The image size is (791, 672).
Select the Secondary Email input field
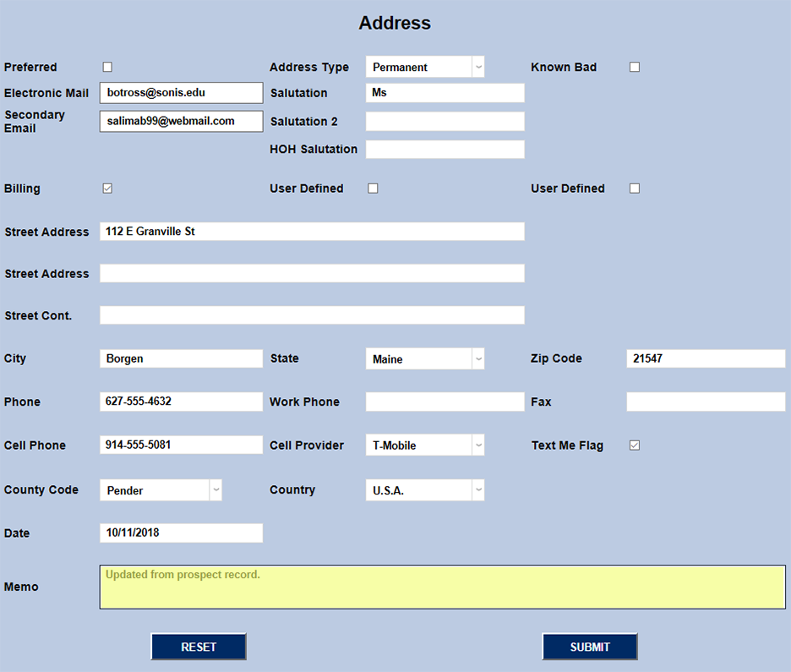click(180, 121)
